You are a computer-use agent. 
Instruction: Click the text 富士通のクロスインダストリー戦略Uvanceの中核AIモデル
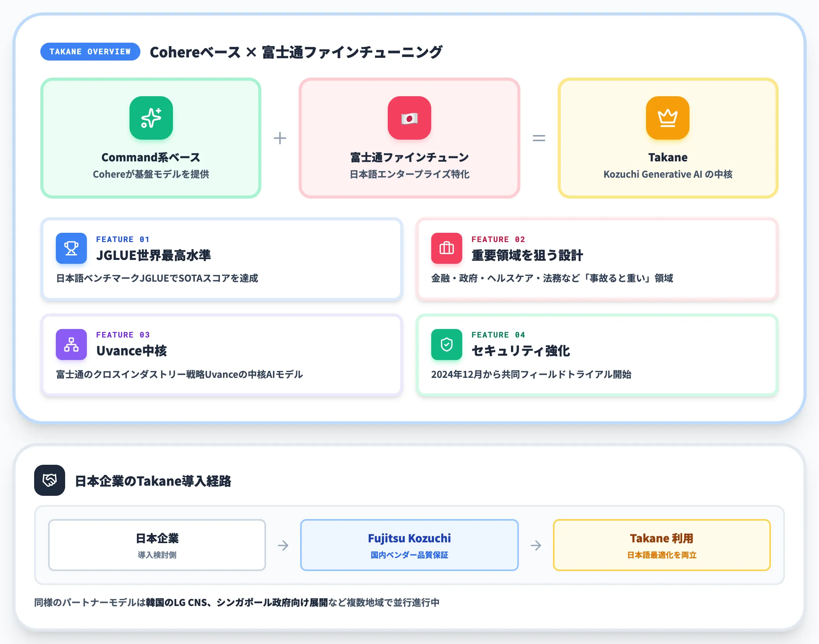(180, 374)
